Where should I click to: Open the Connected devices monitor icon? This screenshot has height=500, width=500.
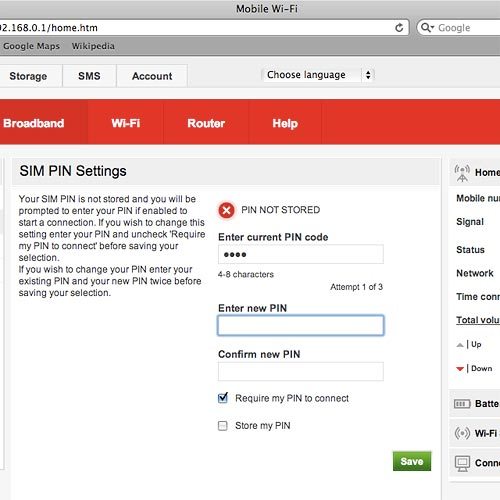coord(462,463)
